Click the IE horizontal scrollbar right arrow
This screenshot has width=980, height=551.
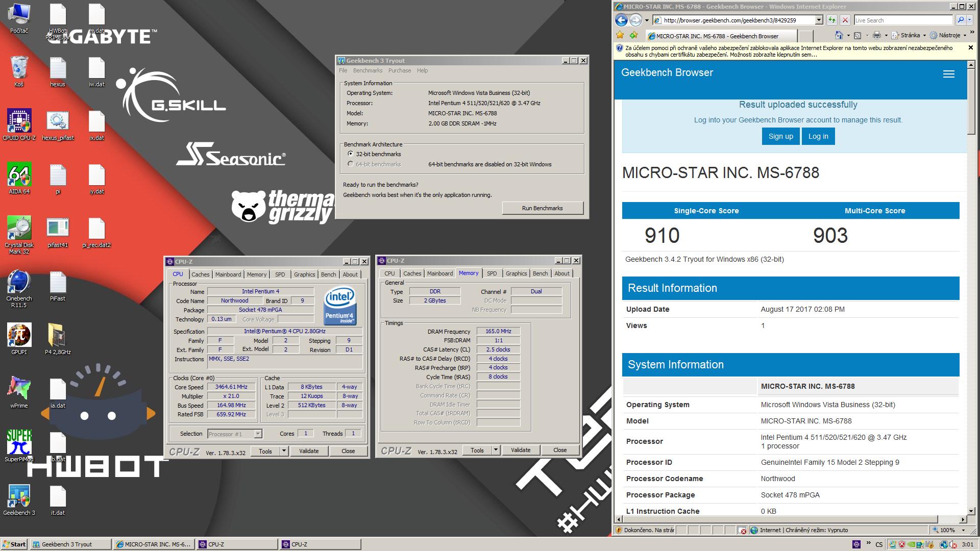(963, 519)
